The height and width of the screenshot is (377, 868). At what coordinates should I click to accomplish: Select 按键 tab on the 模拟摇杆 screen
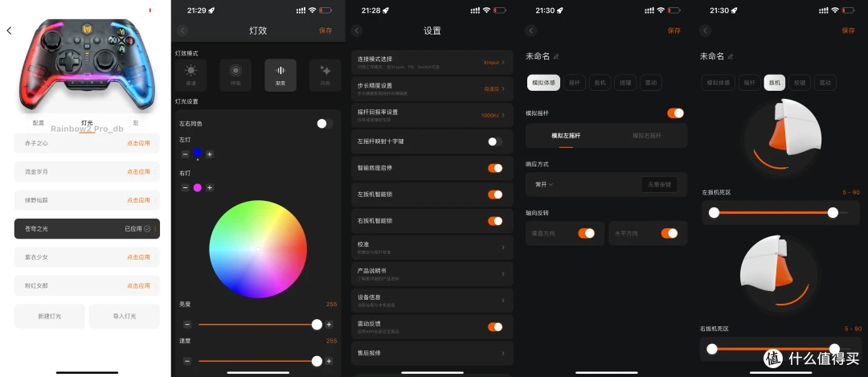625,83
